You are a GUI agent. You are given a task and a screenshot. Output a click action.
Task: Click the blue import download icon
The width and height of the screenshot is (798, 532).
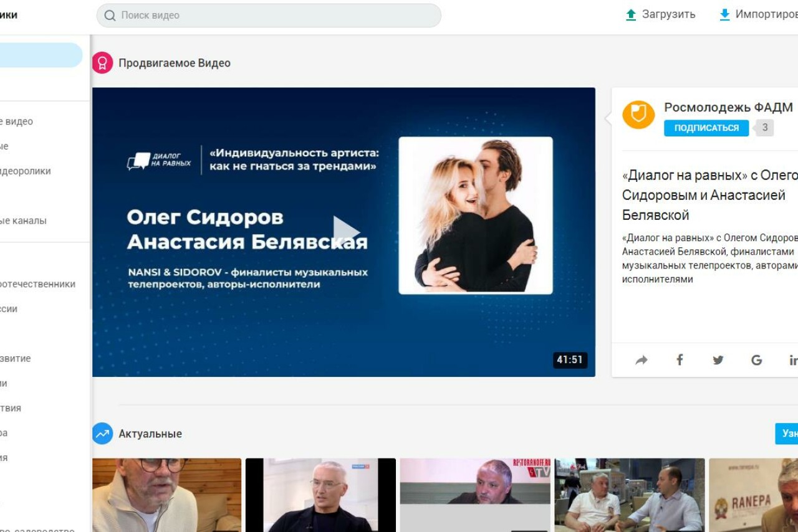click(x=724, y=15)
